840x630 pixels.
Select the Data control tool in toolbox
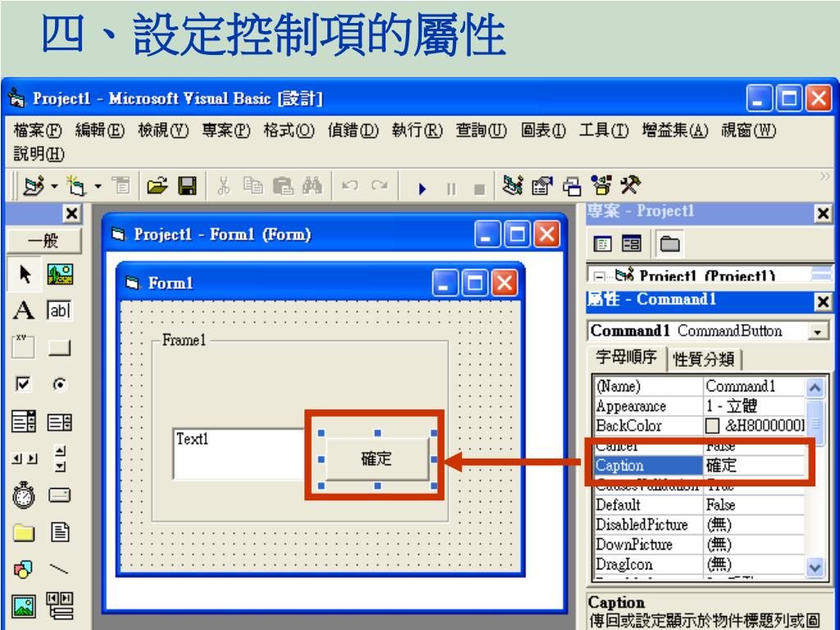(60, 606)
